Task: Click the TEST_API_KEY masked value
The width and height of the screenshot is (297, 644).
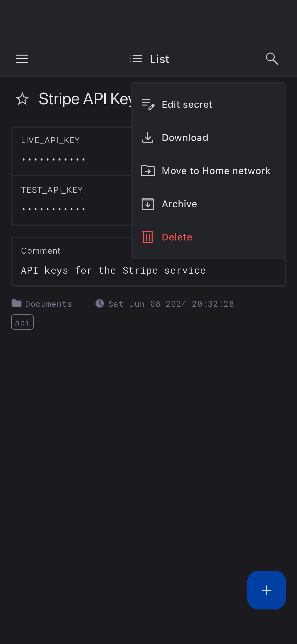Action: (54, 209)
